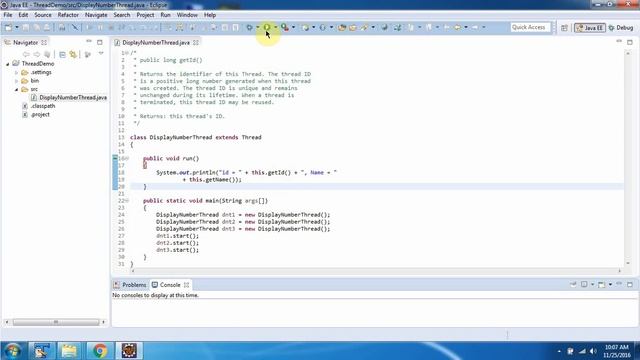Minimize the Navigator view
This screenshot has width=640, height=360.
pos(89,42)
